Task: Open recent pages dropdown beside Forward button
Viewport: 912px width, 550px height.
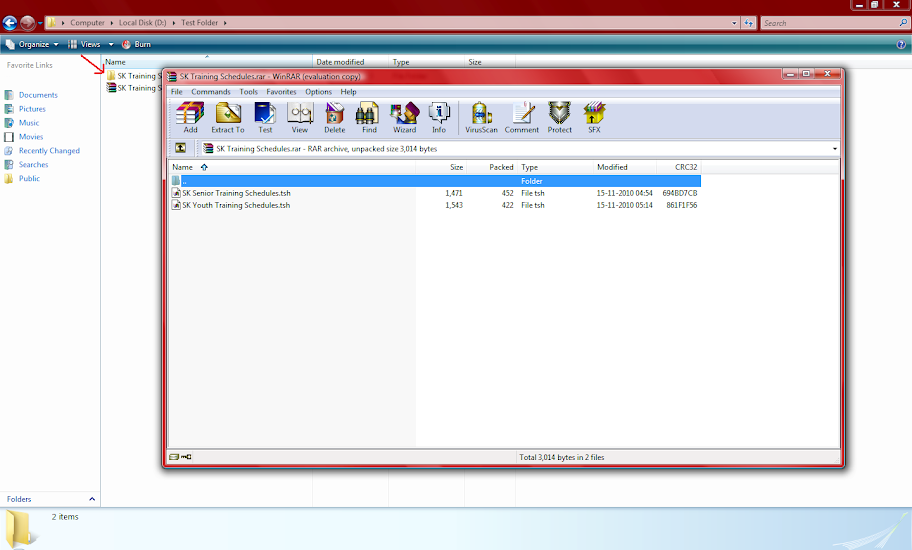Action: [40, 23]
